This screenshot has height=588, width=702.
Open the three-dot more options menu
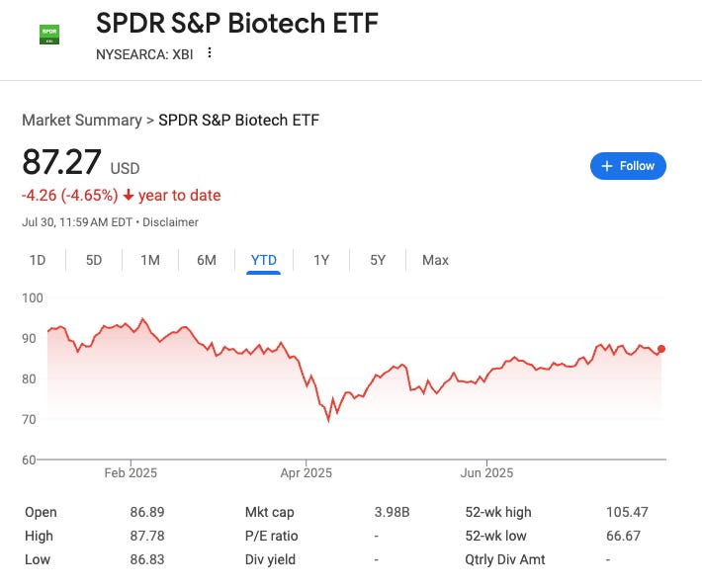tap(209, 52)
